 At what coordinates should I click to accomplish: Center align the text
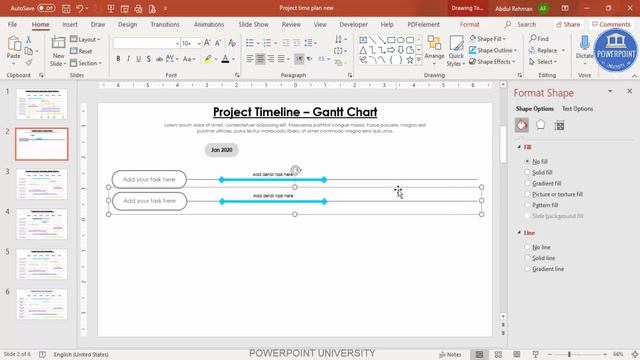(x=260, y=59)
